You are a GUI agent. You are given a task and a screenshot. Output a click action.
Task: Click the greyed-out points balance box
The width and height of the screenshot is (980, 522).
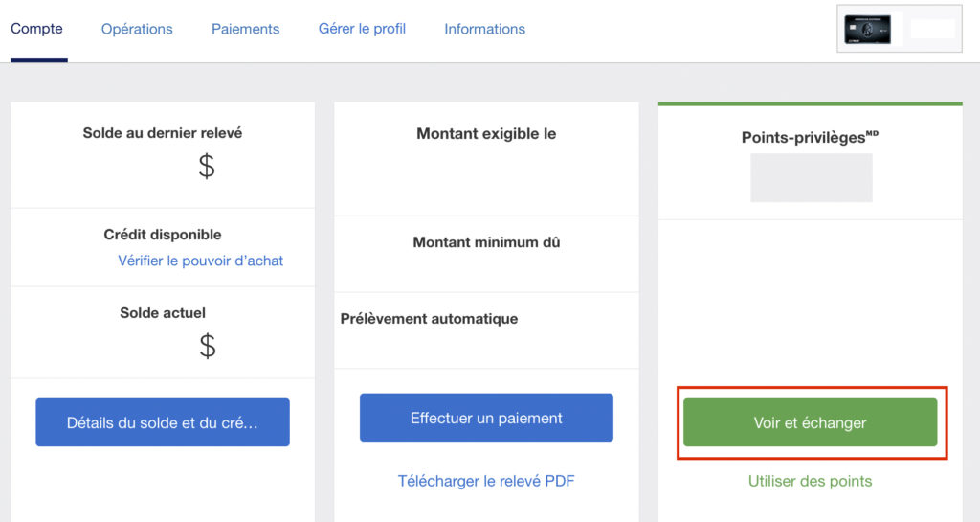pos(811,177)
